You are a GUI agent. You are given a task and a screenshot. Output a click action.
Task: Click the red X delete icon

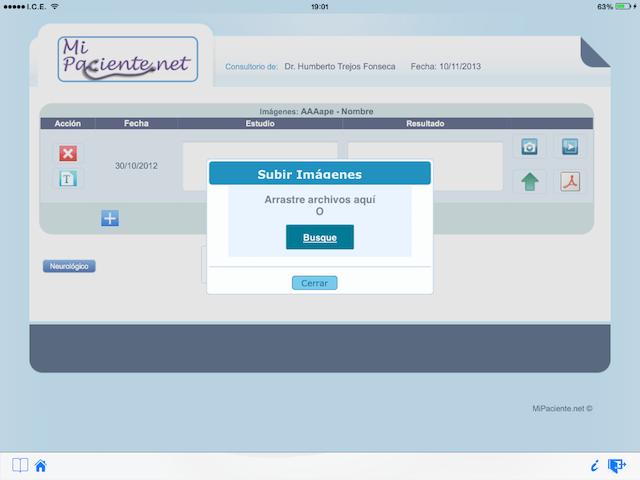[x=68, y=153]
